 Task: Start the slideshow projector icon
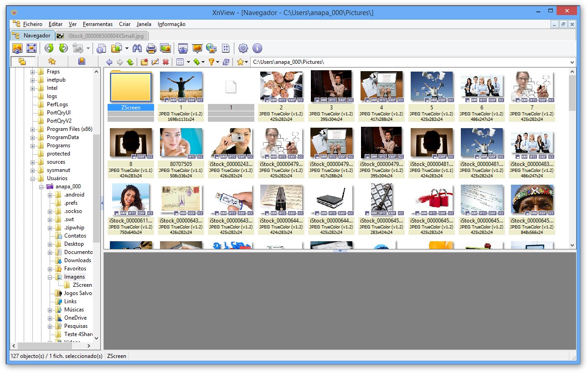tap(197, 48)
